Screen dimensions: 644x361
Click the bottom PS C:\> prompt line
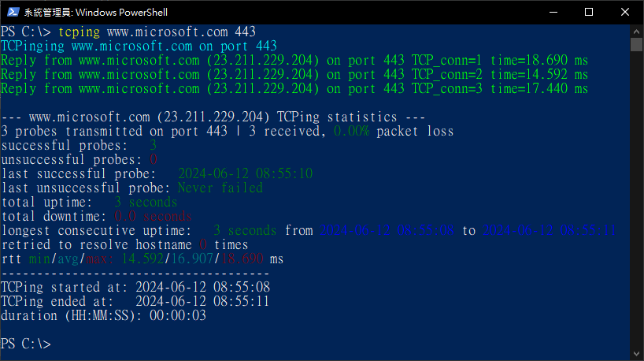click(26, 344)
